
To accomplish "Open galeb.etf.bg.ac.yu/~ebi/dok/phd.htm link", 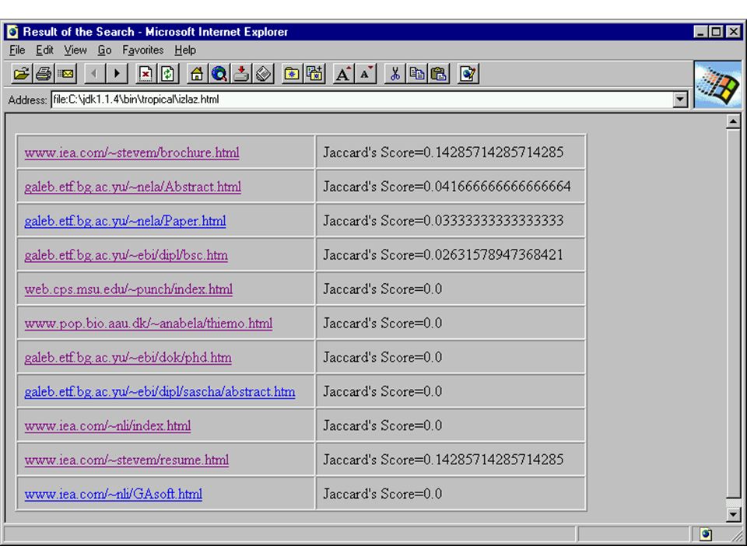I will tap(128, 358).
